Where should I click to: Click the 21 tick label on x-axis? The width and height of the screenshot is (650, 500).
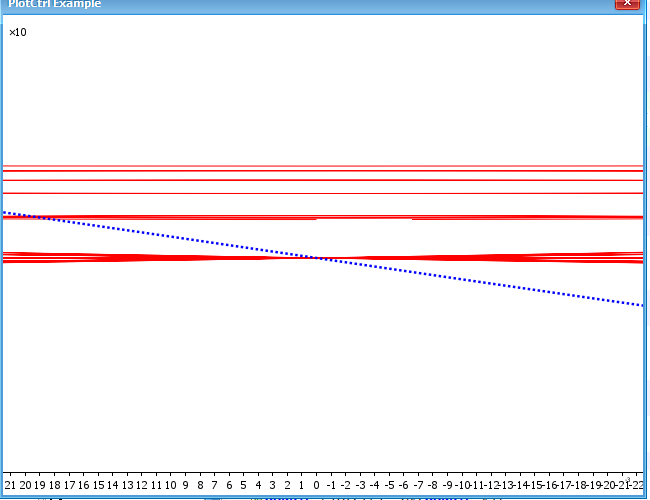[10, 483]
